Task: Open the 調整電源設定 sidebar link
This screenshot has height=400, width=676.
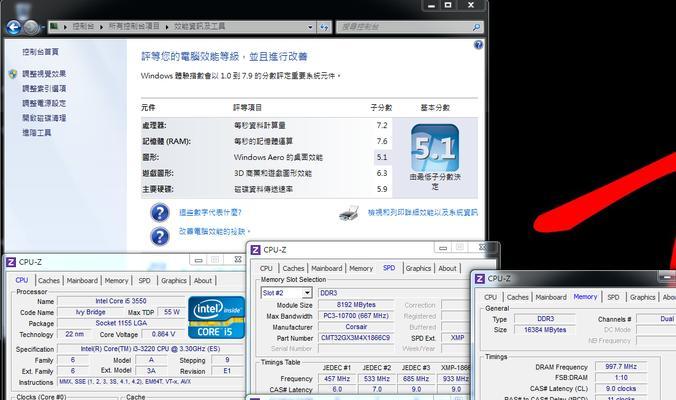Action: pyautogui.click(x=44, y=103)
